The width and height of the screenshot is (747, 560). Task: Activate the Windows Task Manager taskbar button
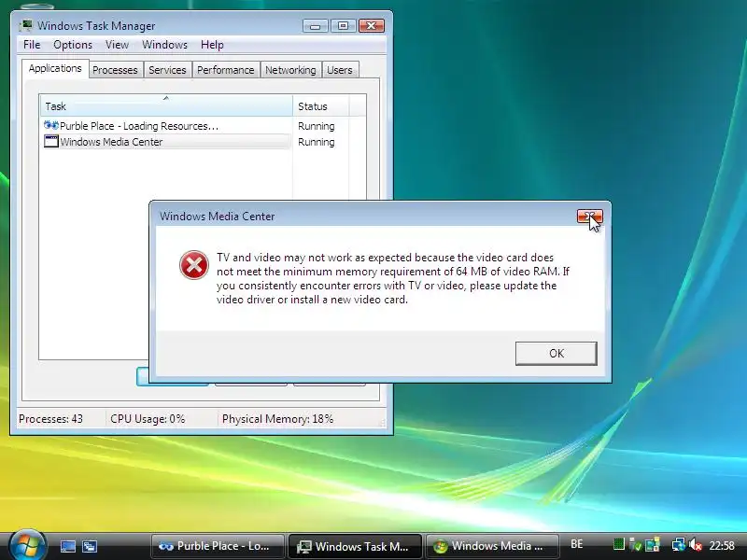355,546
